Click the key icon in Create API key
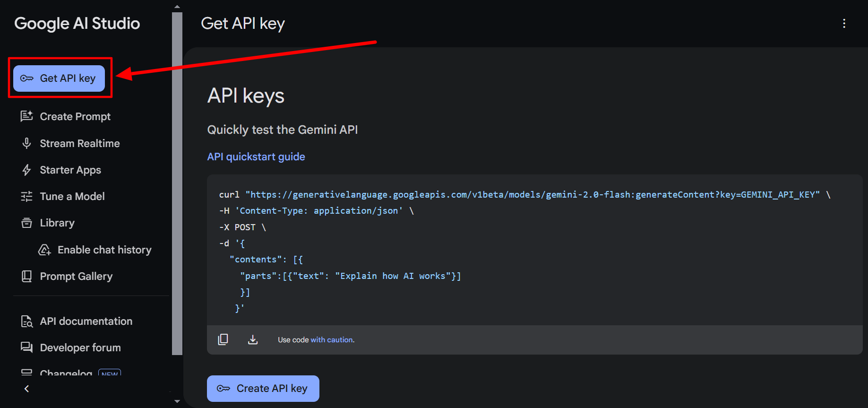This screenshot has height=408, width=868. [223, 389]
